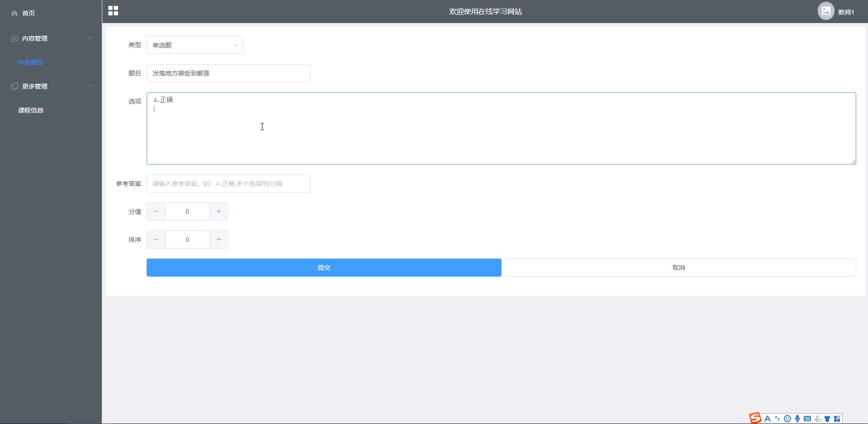Click the 参考答案 input field
Viewport: 868px width, 424px height.
click(x=229, y=184)
